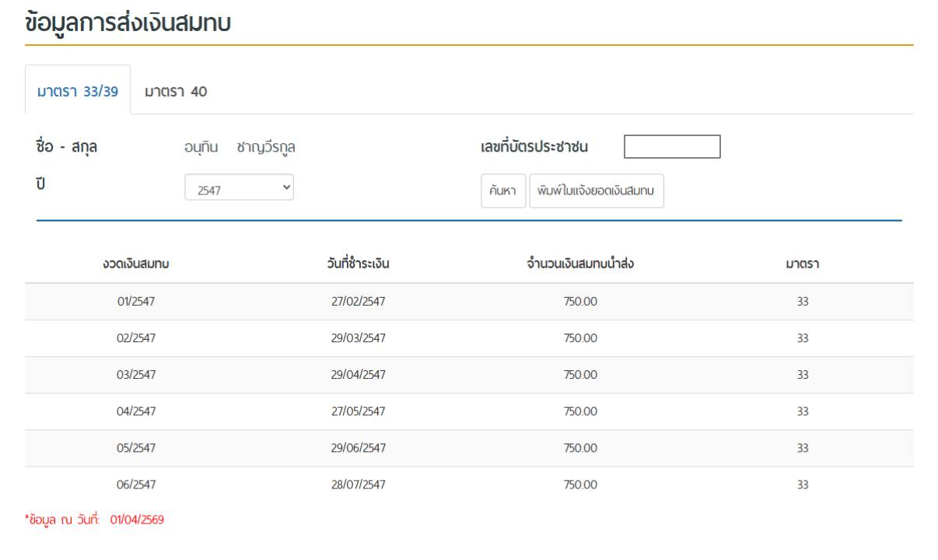Click the ข้อมูลการส่งเงินสมทบ page heading

128,23
